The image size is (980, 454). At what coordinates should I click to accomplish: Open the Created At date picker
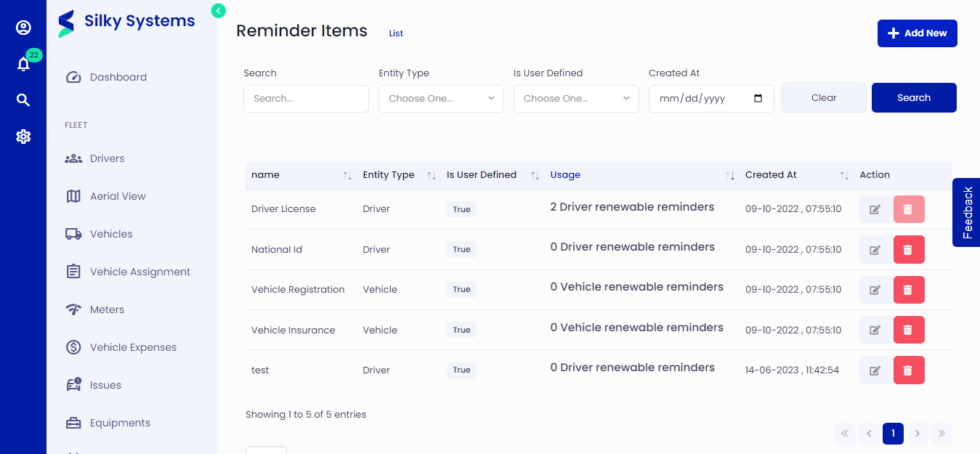coord(760,98)
